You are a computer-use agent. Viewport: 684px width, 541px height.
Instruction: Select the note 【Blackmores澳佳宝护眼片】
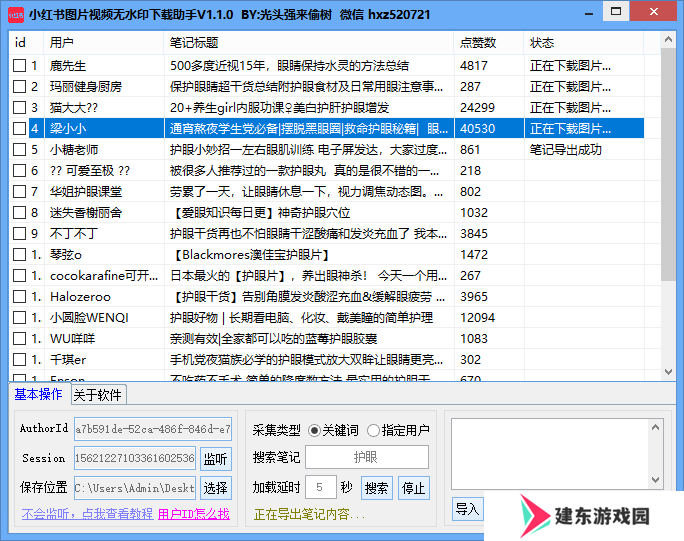(x=250, y=255)
